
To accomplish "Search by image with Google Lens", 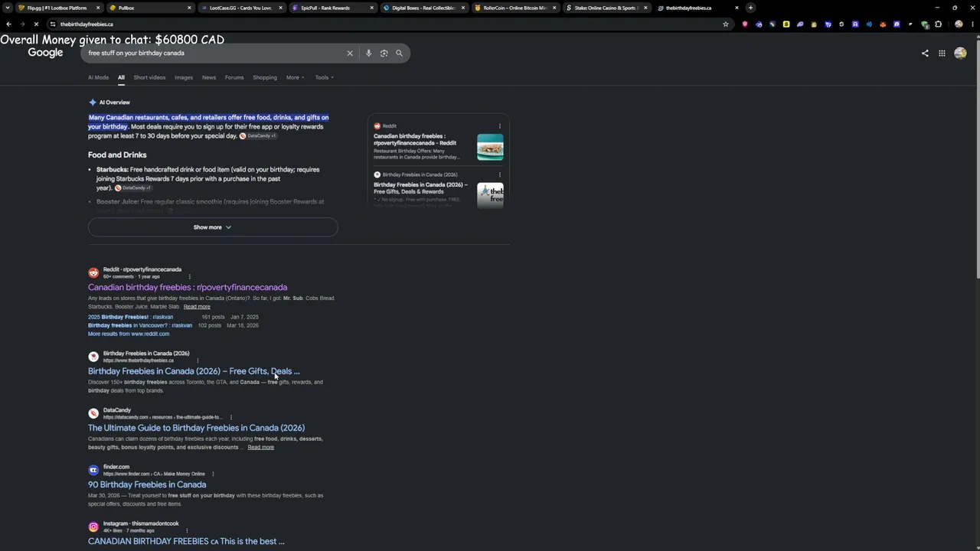I will pos(384,54).
